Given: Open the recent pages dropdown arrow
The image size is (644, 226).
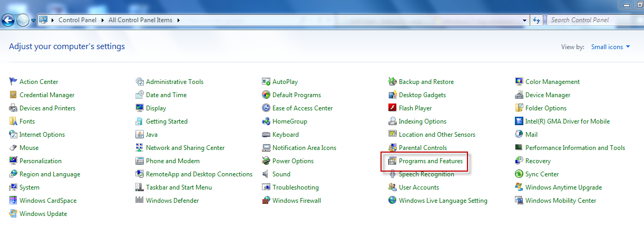Looking at the screenshot, I should [34, 21].
